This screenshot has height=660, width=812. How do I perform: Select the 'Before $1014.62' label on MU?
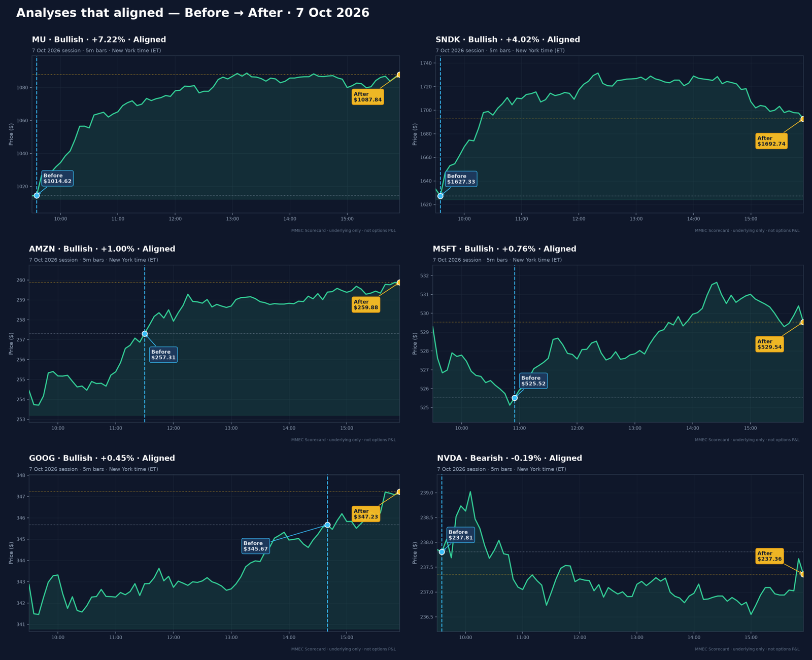(x=57, y=179)
